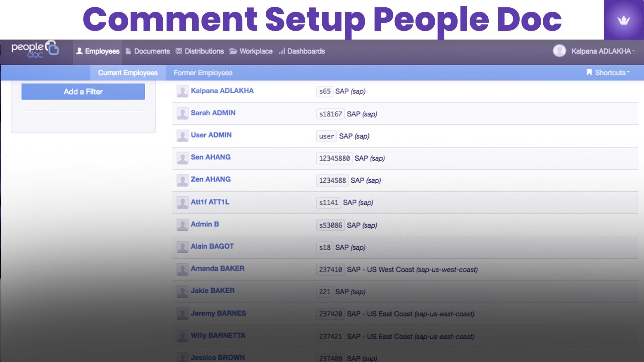Click avatar icon beside Kalpana ADLAKHA row

(x=182, y=91)
